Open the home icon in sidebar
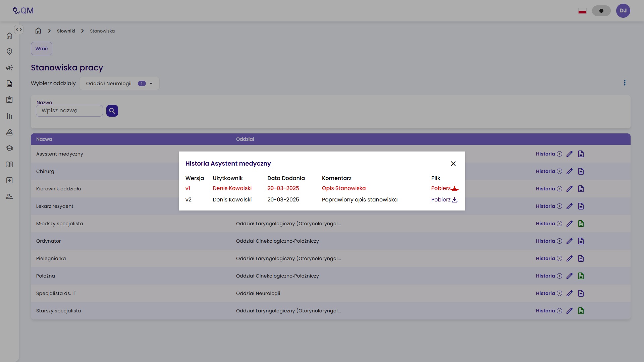The width and height of the screenshot is (644, 362). click(x=9, y=36)
